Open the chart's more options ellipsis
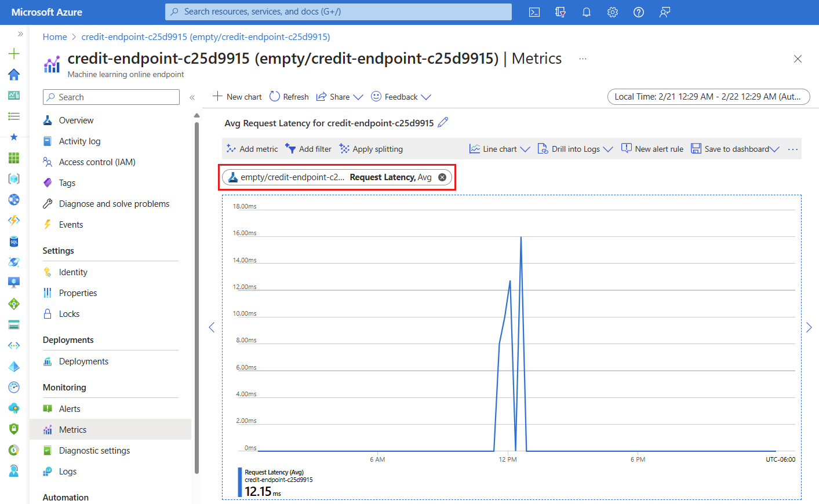The image size is (819, 504). tap(793, 149)
